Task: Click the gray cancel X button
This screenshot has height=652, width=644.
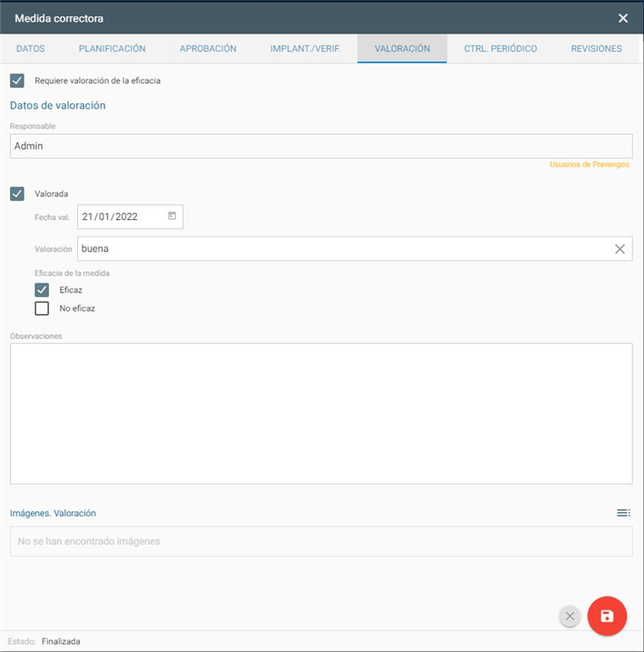Action: (x=570, y=617)
